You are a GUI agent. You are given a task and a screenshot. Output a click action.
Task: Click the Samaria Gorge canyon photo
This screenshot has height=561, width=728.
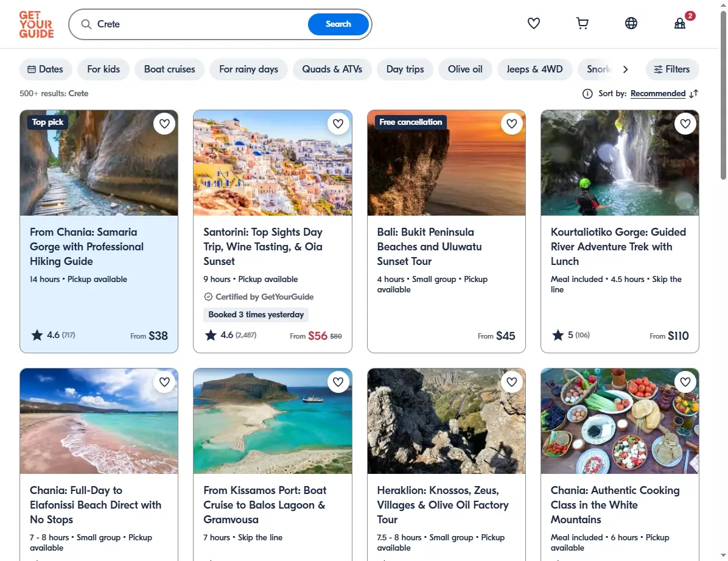pos(99,163)
